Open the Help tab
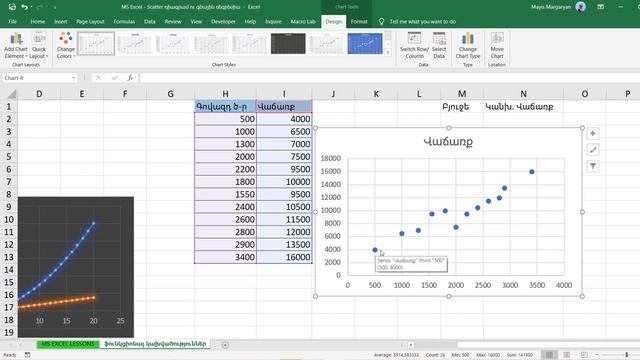Image resolution: width=640 pixels, height=360 pixels. 250,22
